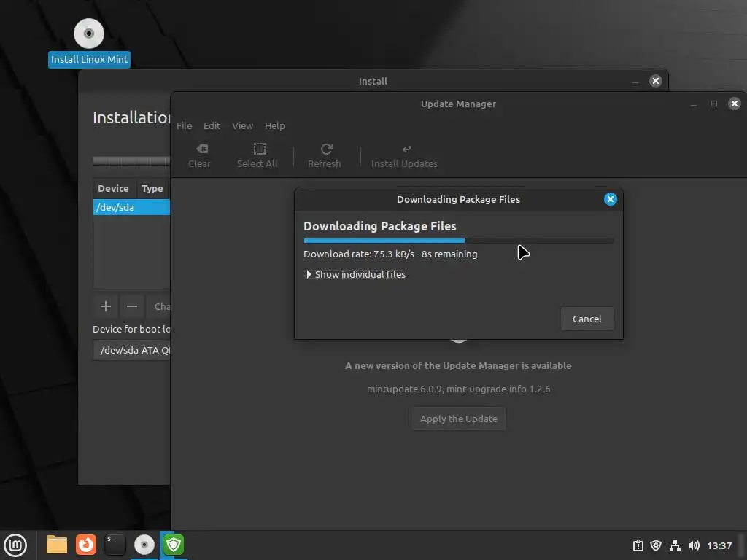Click 'A new version of the Update Manager' text
747x560 pixels.
(458, 366)
